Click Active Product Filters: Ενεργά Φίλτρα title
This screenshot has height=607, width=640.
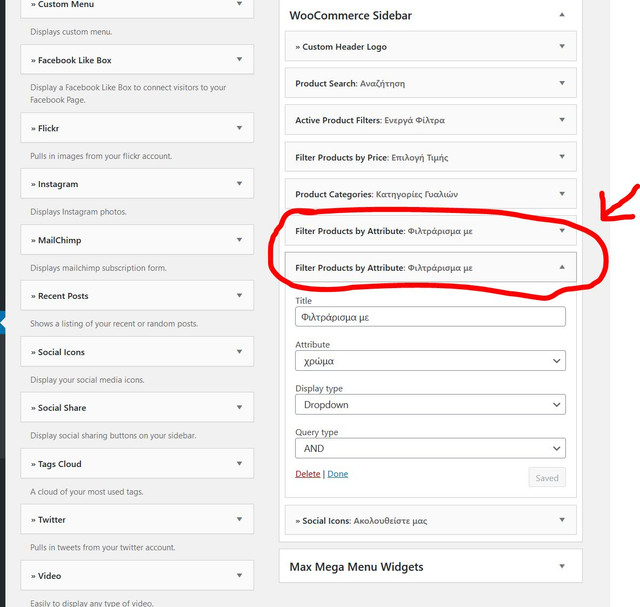[370, 120]
